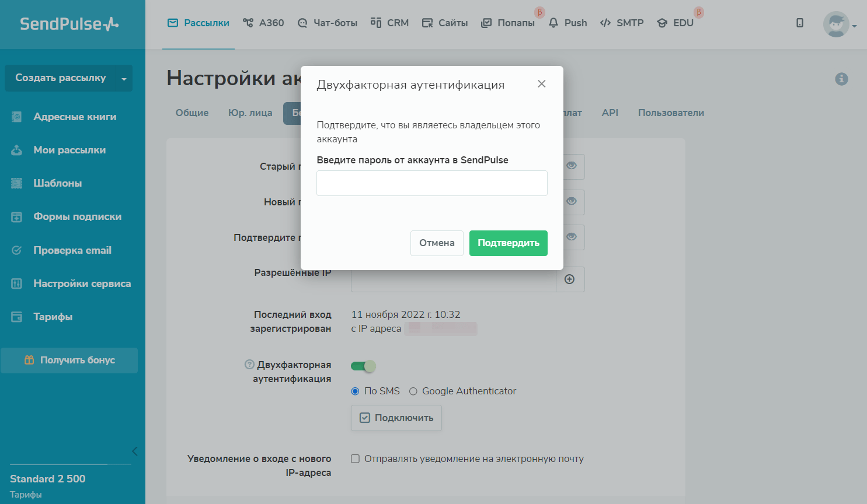Select the Google Authenticator radio option
The width and height of the screenshot is (867, 504).
pyautogui.click(x=414, y=391)
